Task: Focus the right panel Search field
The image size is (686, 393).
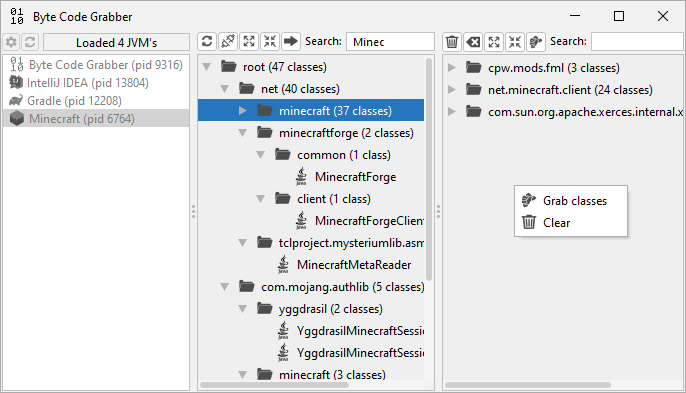Action: [x=637, y=42]
